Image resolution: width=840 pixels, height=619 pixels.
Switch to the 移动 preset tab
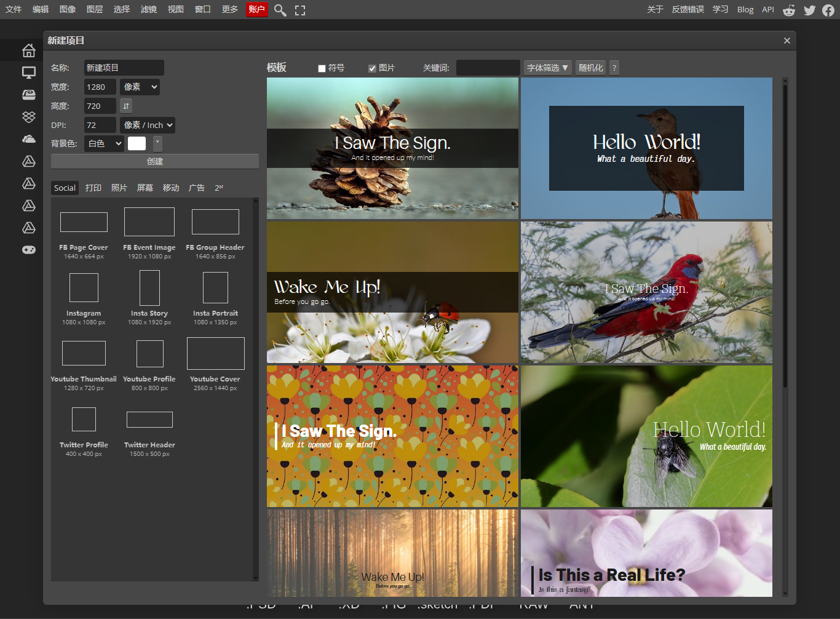171,188
